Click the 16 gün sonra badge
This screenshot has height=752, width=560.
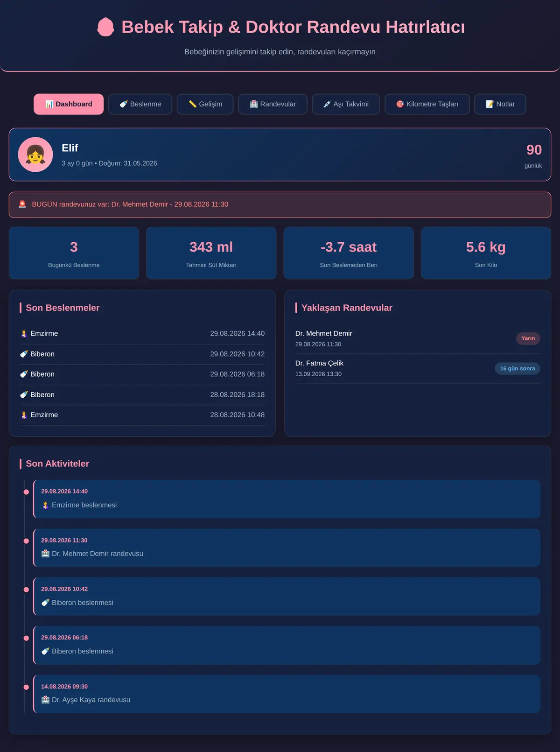tap(518, 369)
